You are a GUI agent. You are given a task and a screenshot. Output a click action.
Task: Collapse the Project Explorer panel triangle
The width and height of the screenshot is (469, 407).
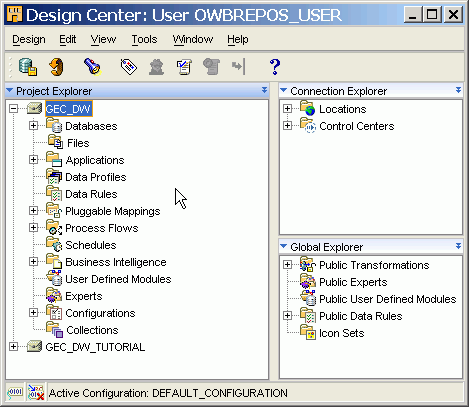tap(10, 90)
